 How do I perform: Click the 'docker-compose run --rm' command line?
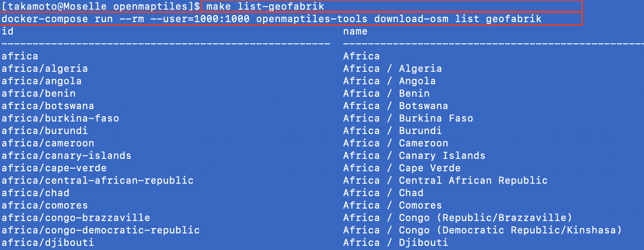[x=271, y=19]
